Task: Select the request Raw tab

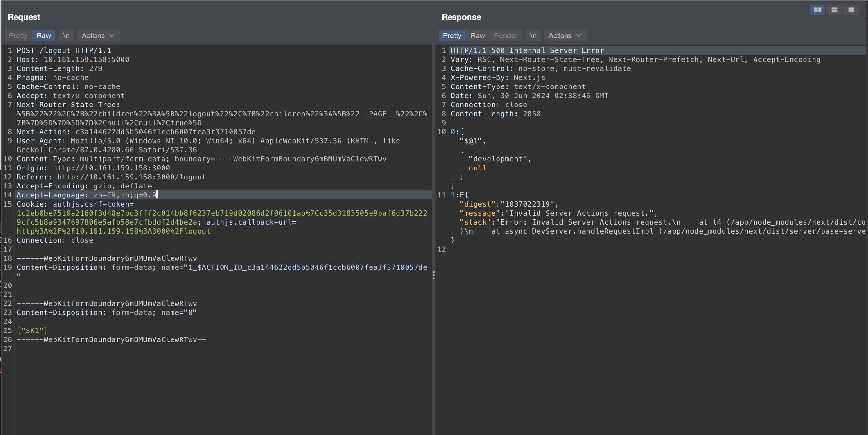Action: click(44, 35)
